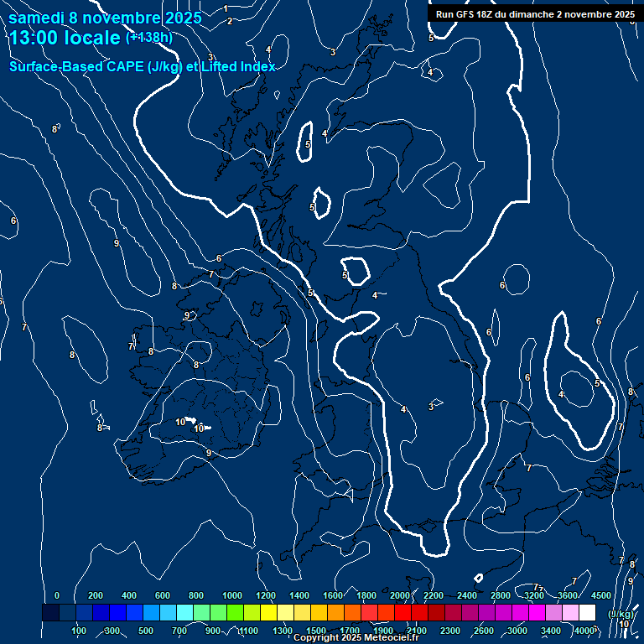Click the 2000 label above the legend
Screen dimensions: 644x644
(400, 595)
